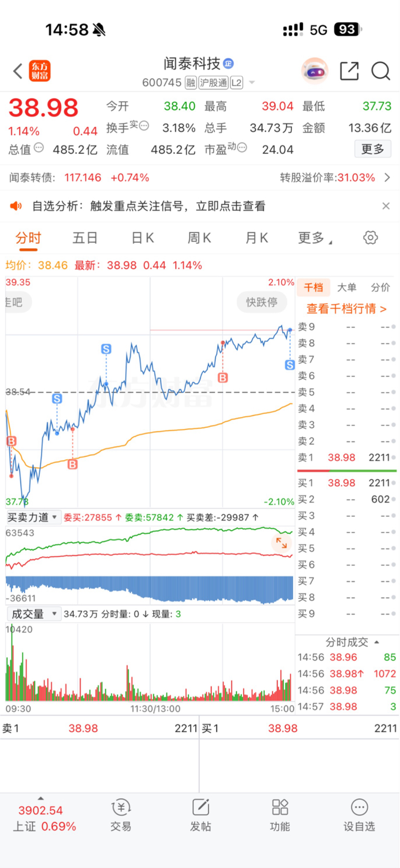400x868 pixels.
Task: Open 查看千档行情 link
Action: pyautogui.click(x=346, y=309)
